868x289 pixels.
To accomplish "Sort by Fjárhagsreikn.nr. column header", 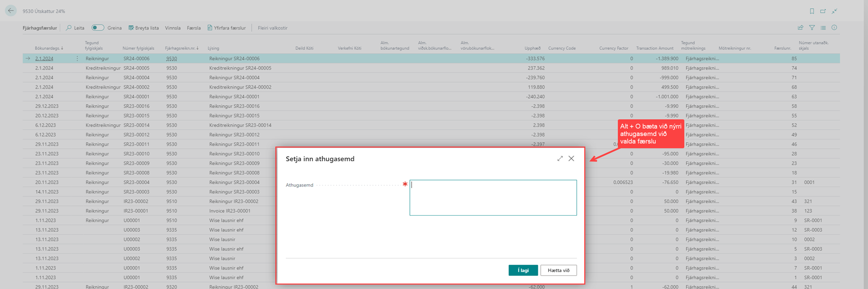I will click(181, 48).
